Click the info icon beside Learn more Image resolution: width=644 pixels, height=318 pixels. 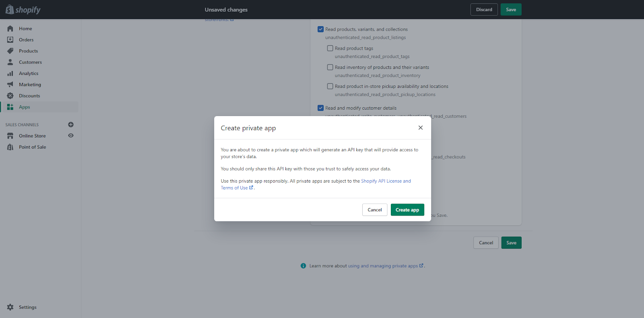click(x=303, y=266)
